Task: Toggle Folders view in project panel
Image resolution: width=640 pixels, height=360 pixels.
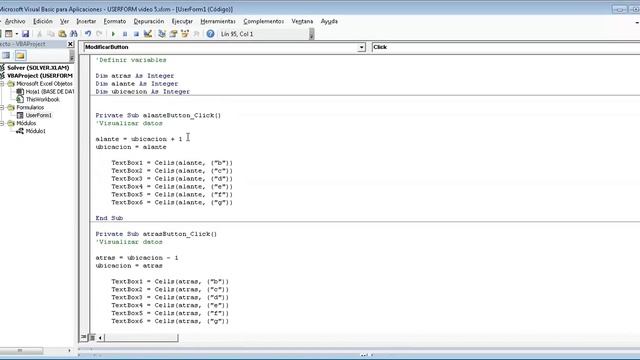Action: coord(20,56)
